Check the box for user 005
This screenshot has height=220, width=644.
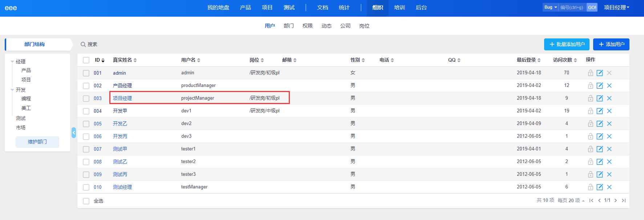pos(86,124)
